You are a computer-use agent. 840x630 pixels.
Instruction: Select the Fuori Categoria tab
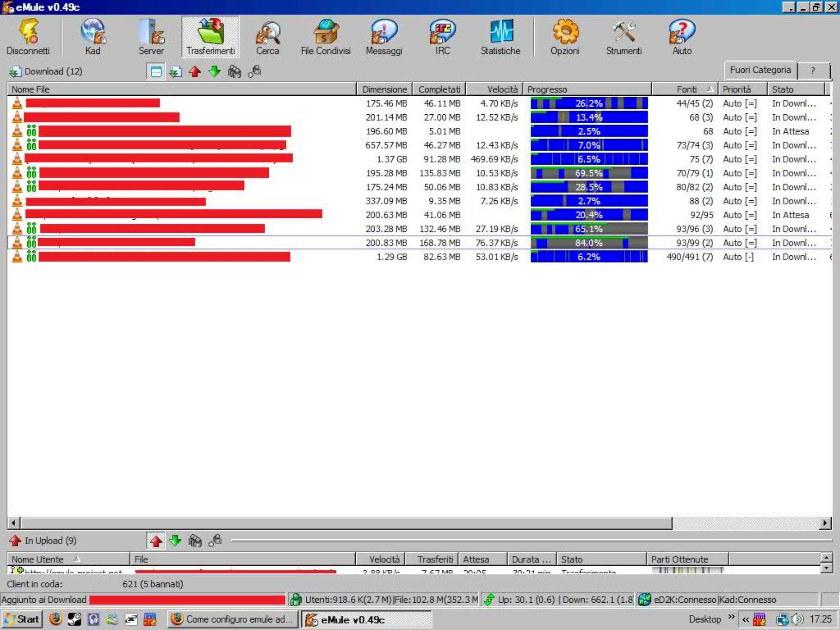760,70
